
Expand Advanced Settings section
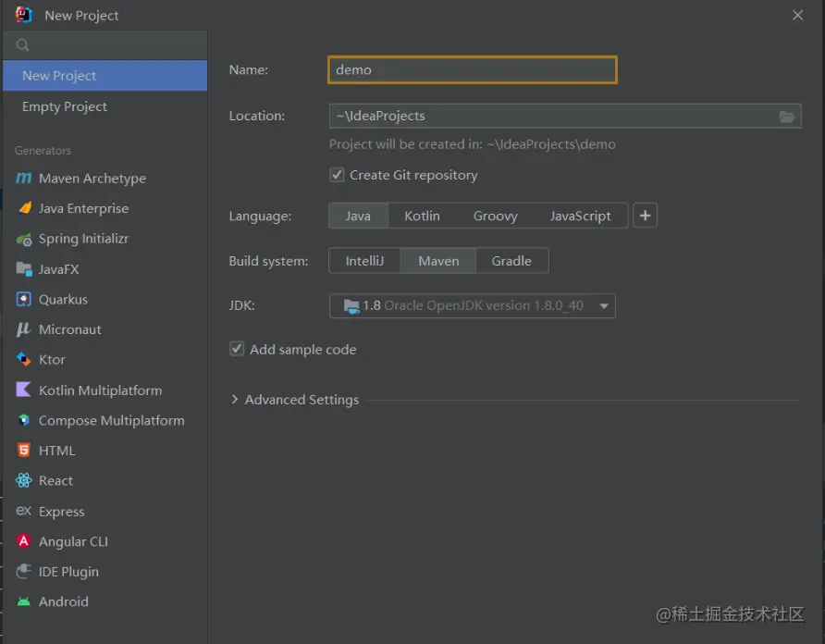(x=235, y=400)
